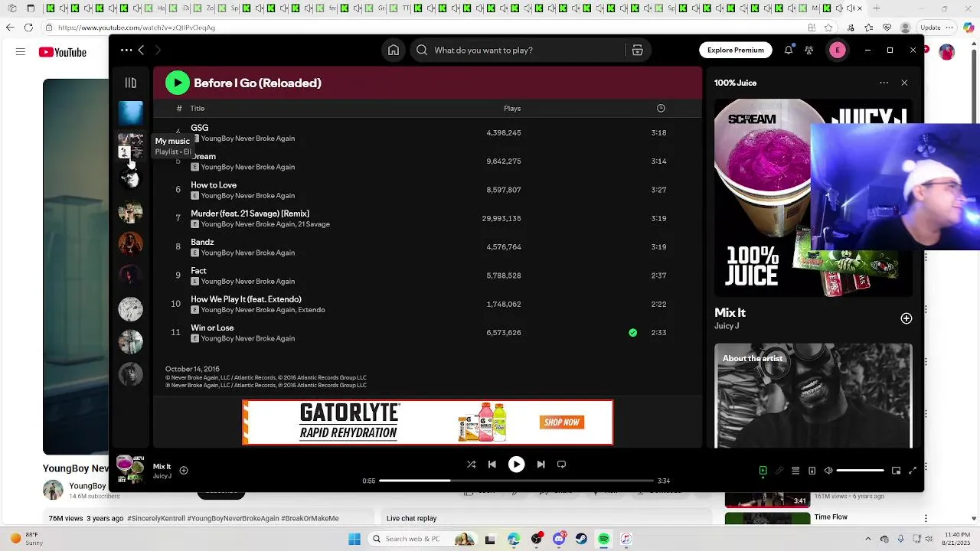Toggle shuffle in the player

[472, 465]
